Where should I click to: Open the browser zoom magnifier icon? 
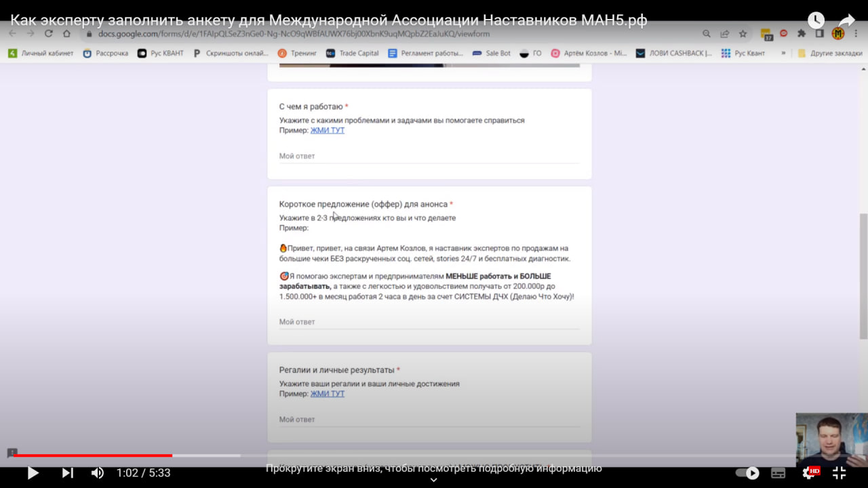pyautogui.click(x=707, y=34)
